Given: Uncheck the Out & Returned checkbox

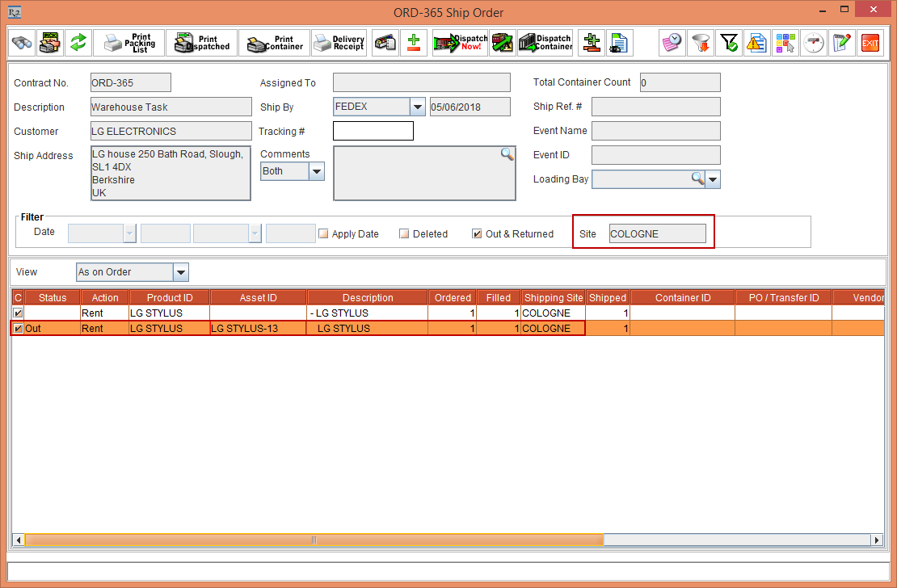Looking at the screenshot, I should tap(477, 234).
